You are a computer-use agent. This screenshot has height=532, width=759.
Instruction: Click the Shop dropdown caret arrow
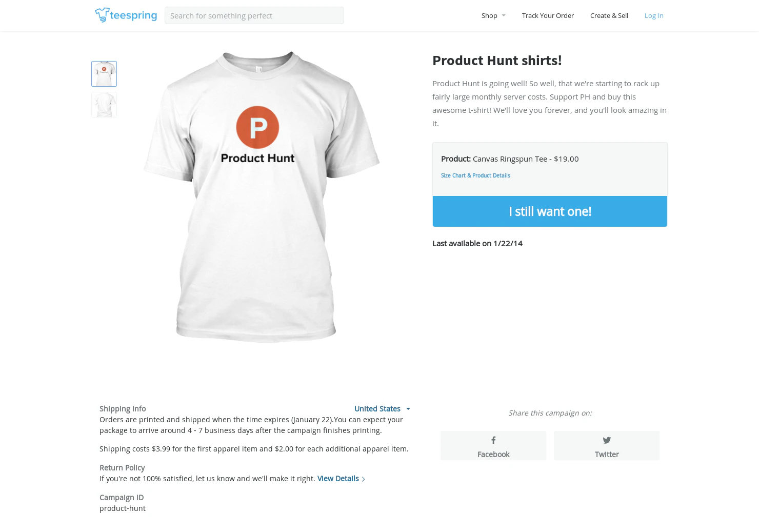pos(504,15)
